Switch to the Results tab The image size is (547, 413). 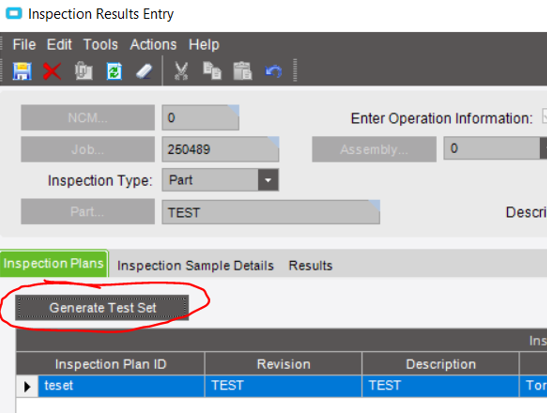coord(310,266)
